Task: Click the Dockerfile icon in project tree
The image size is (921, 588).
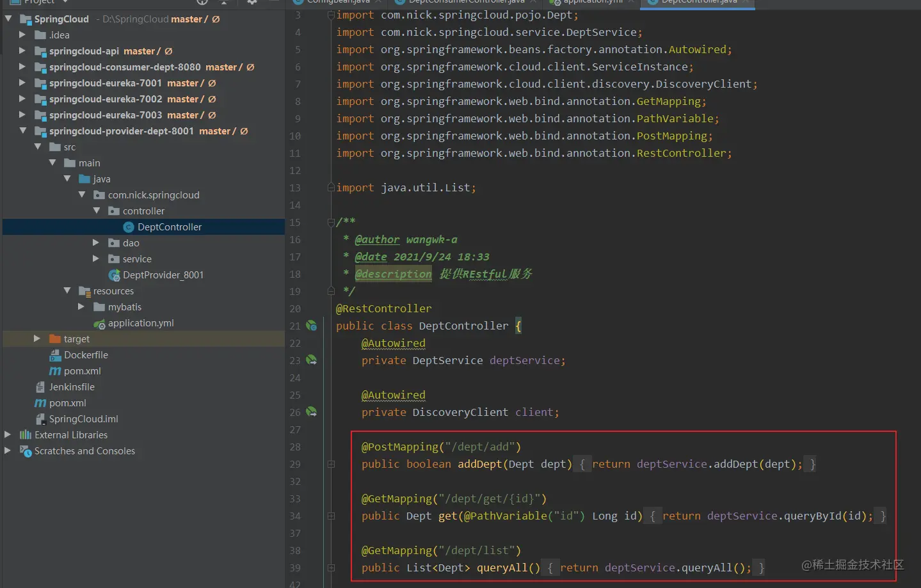Action: (55, 355)
